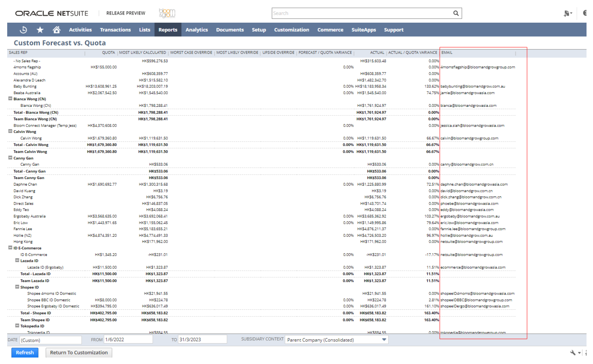Open the Shortcuts star icon
The image size is (593, 364).
tap(40, 30)
